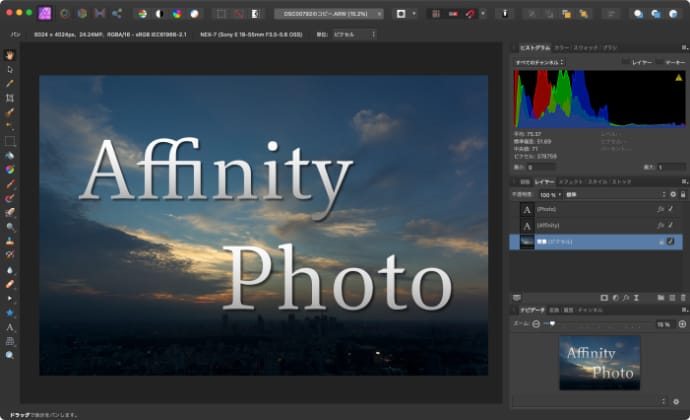The image size is (690, 420).
Task: Toggle visibility of the background pixel layer
Action: pyautogui.click(x=671, y=242)
